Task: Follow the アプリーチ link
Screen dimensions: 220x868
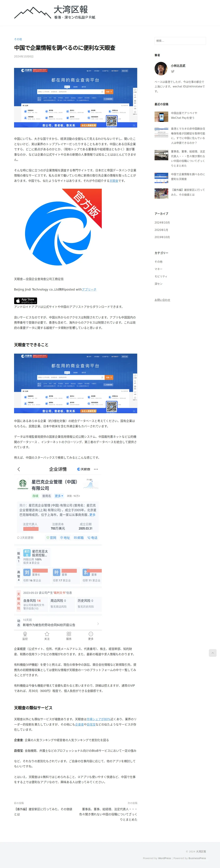Action: [x=89, y=290]
